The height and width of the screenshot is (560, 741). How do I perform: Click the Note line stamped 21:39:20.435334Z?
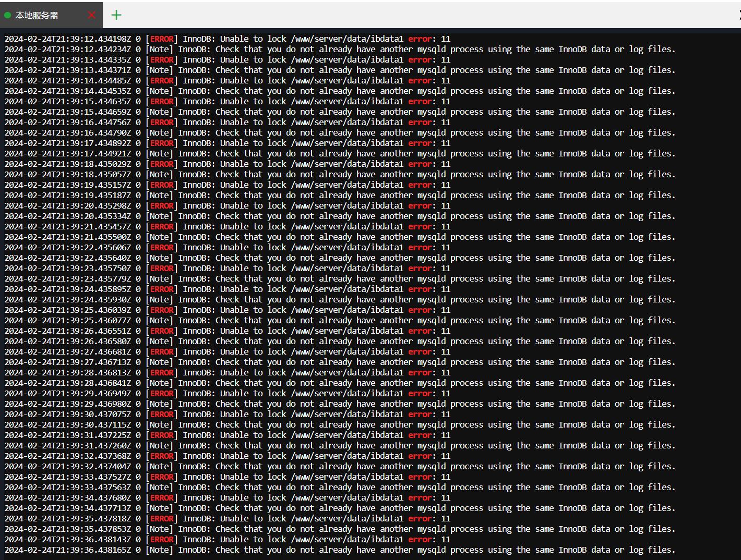point(340,216)
